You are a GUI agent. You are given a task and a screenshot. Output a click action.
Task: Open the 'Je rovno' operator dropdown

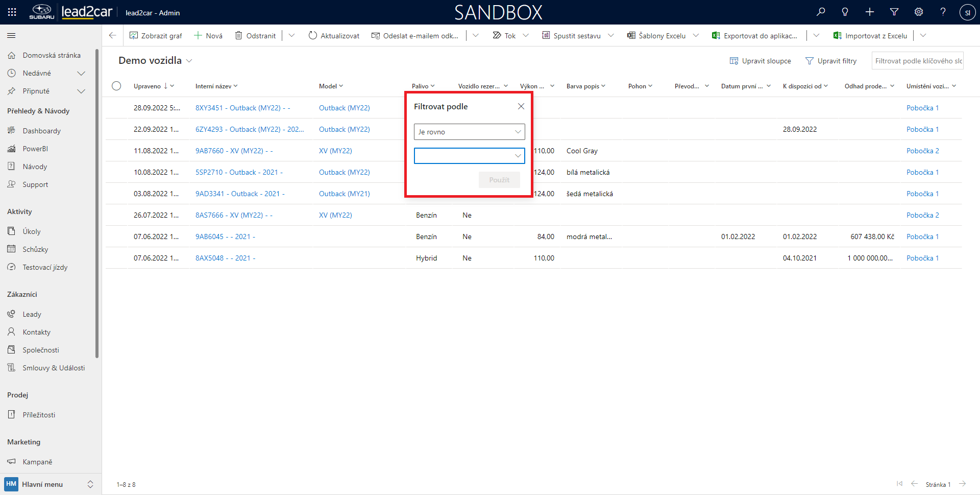click(x=469, y=132)
